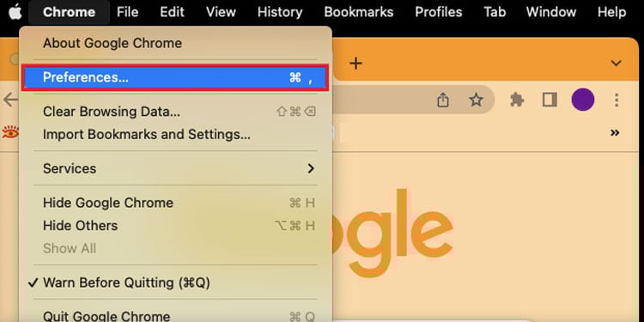The height and width of the screenshot is (322, 644).
Task: Bookmark this page with the star icon
Action: 476,100
